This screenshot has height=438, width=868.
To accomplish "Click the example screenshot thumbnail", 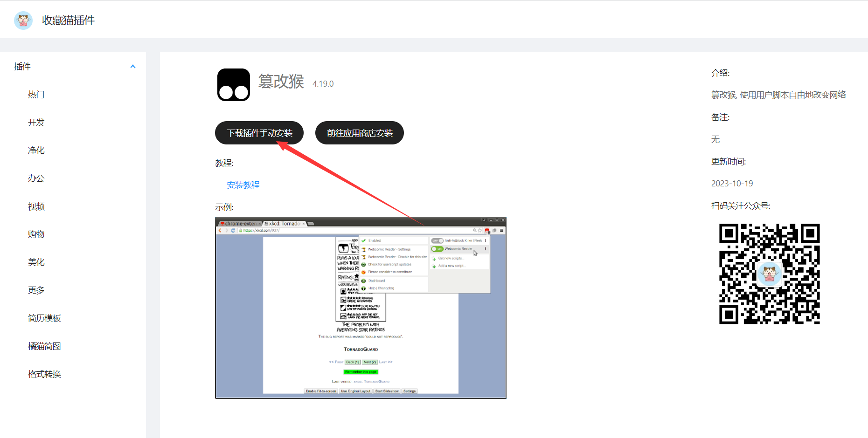I will pyautogui.click(x=361, y=308).
